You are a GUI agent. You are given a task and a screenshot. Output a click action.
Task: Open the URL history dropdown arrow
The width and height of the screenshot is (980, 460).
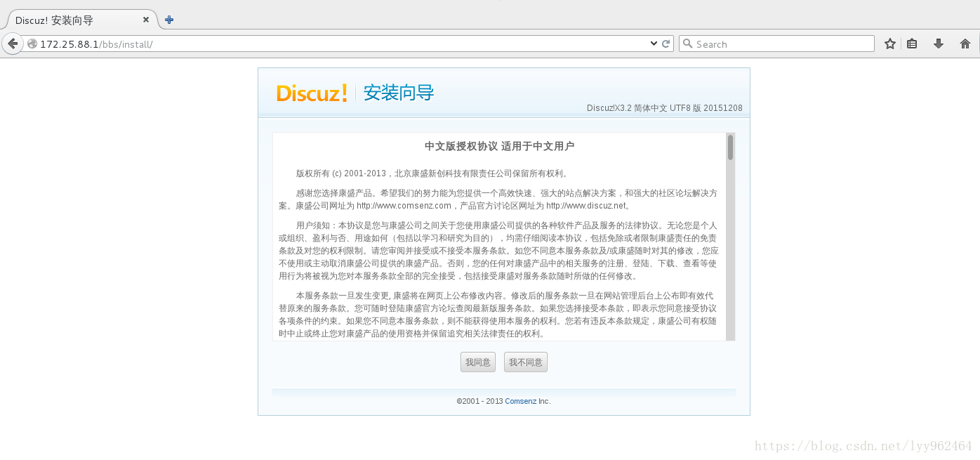(x=654, y=44)
